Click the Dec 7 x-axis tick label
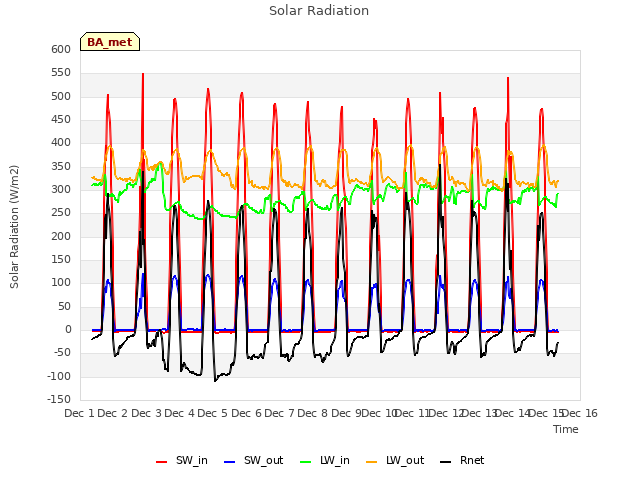The width and height of the screenshot is (640, 480). tap(279, 413)
